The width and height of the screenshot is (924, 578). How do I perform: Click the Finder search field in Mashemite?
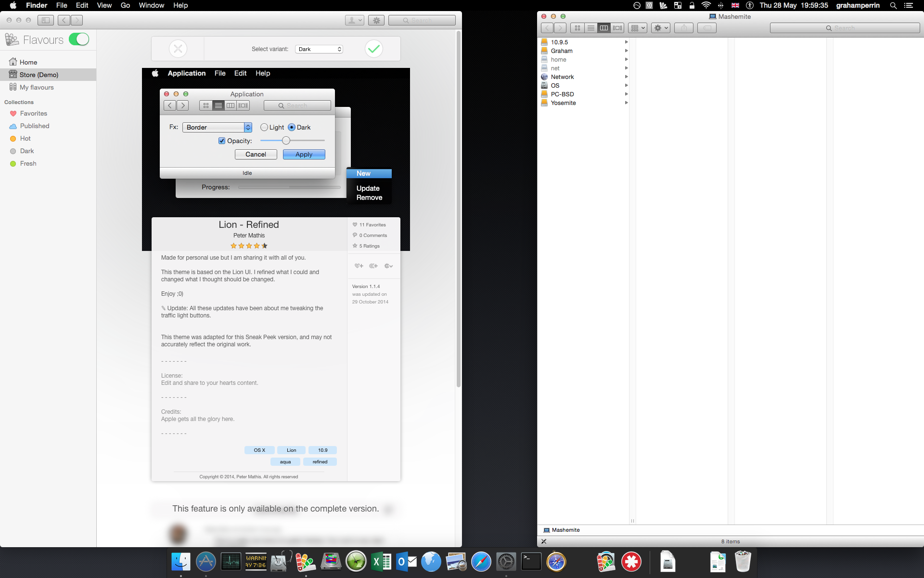[845, 28]
